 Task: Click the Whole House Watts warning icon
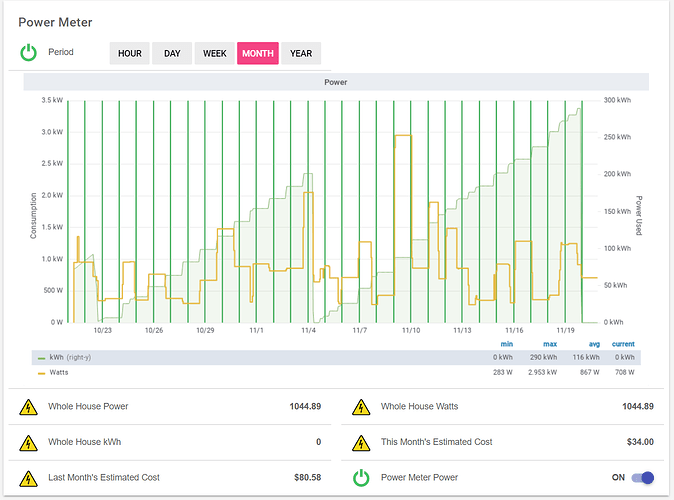[362, 407]
